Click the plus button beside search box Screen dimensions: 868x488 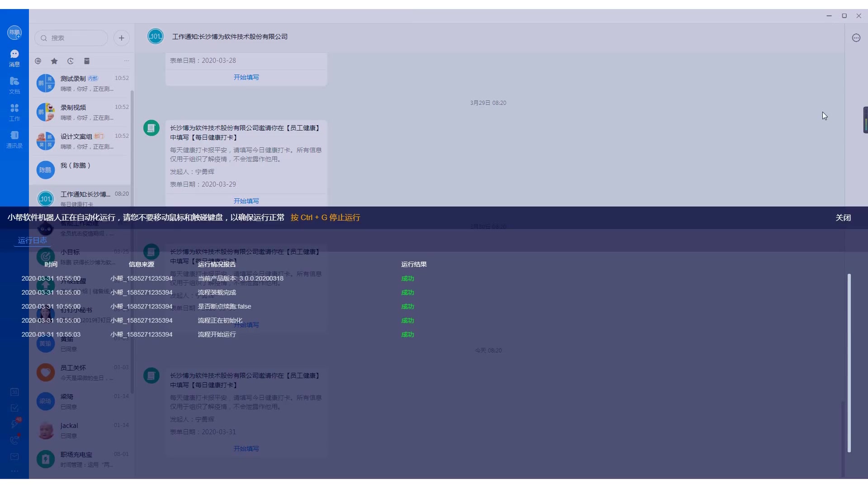point(122,38)
